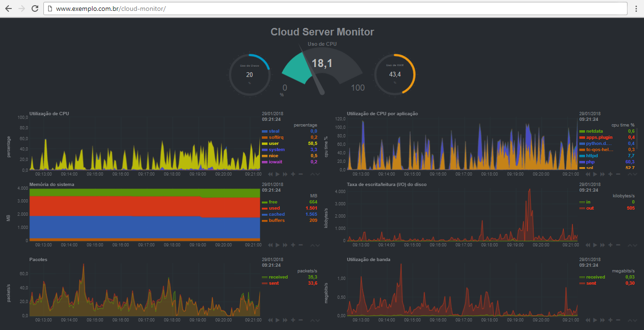This screenshot has width=644, height=330.
Task: Click the browser back arrow
Action: coord(8,8)
